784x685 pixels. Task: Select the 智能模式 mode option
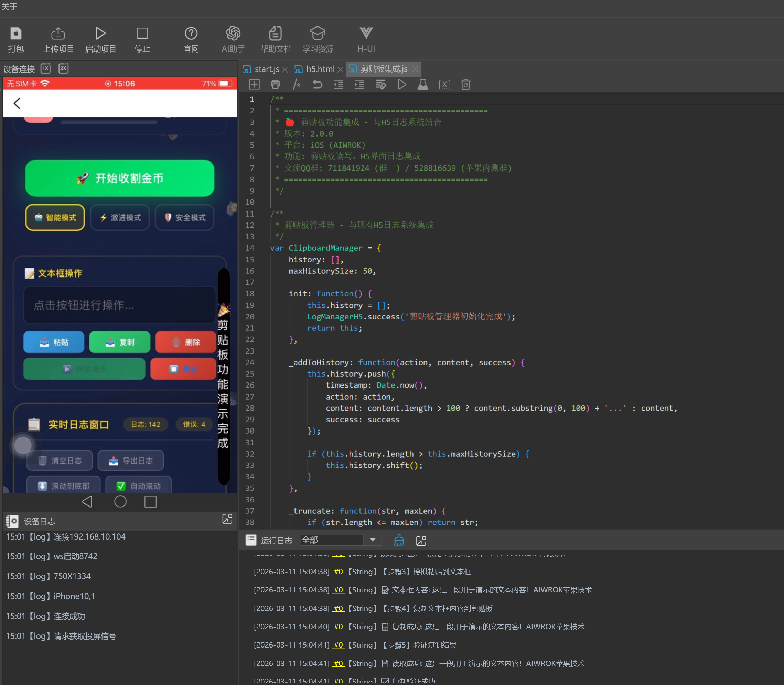(x=55, y=218)
